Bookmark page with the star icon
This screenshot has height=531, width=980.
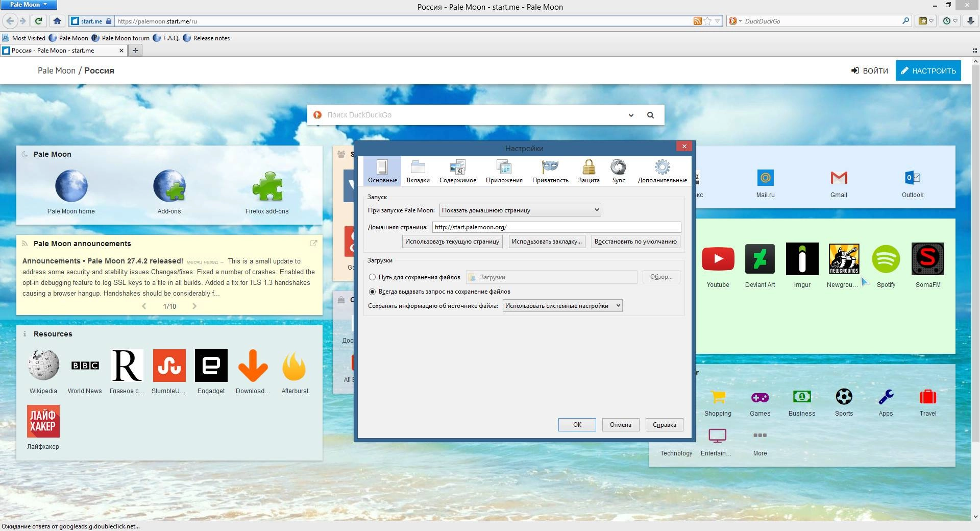coord(707,21)
